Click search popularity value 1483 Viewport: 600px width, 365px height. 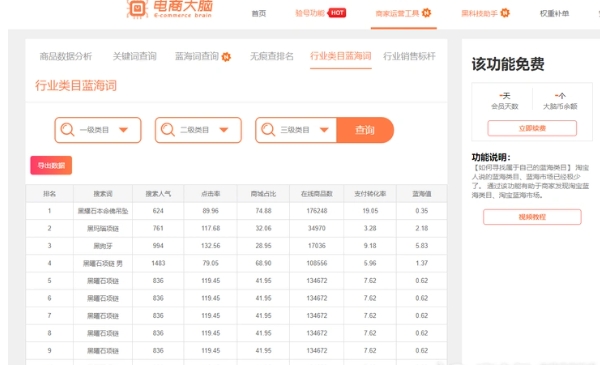[158, 263]
